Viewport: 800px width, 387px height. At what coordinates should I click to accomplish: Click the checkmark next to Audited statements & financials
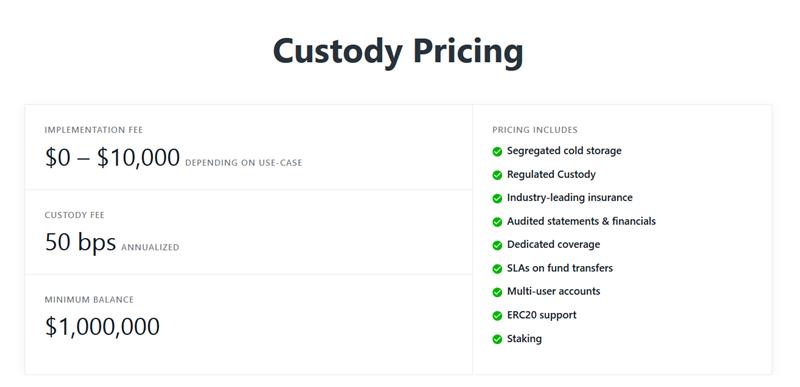(497, 222)
